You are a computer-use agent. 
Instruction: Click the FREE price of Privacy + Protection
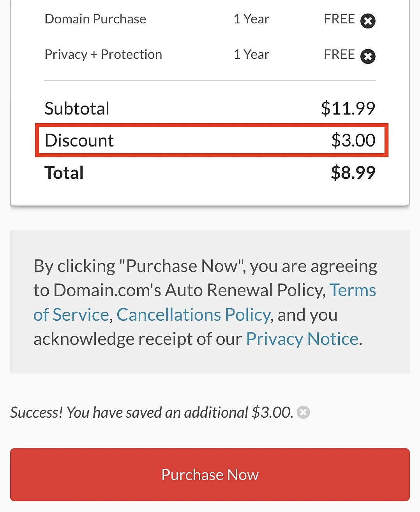339,54
